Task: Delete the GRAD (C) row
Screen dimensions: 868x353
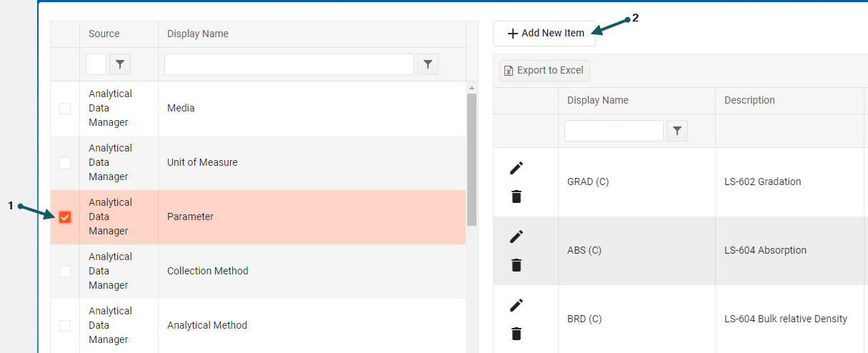Action: pos(517,197)
